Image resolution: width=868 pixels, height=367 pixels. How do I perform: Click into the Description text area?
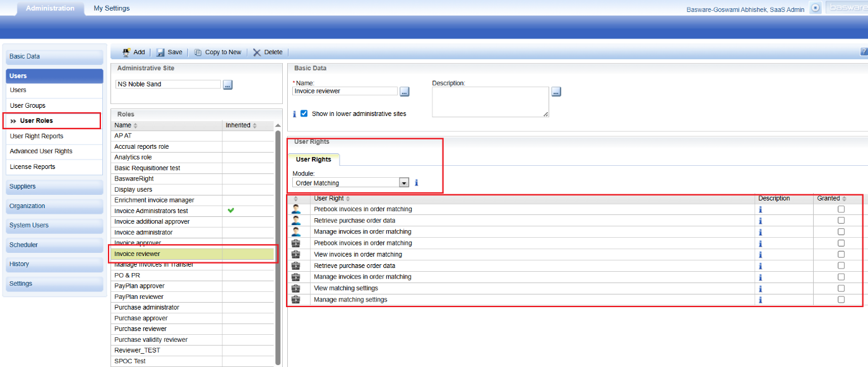pyautogui.click(x=490, y=102)
